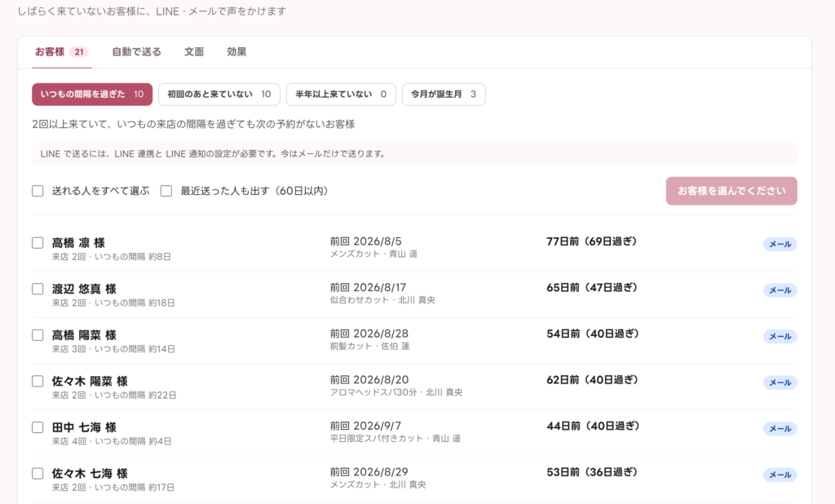Click 前髪カット・佐伯 蓮 text

click(x=369, y=347)
